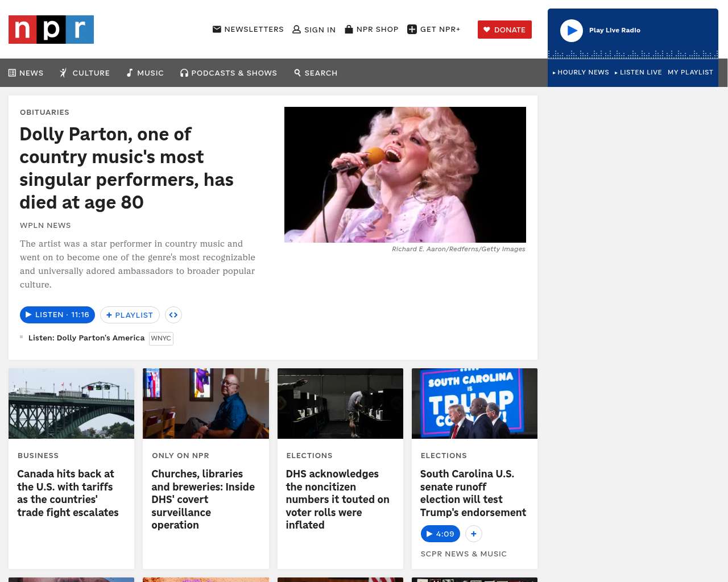This screenshot has width=728, height=582.
Task: Click the Music note icon
Action: tap(130, 73)
